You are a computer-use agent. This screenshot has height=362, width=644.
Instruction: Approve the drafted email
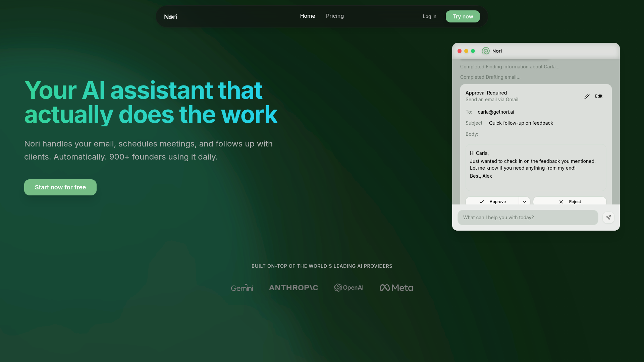point(492,201)
